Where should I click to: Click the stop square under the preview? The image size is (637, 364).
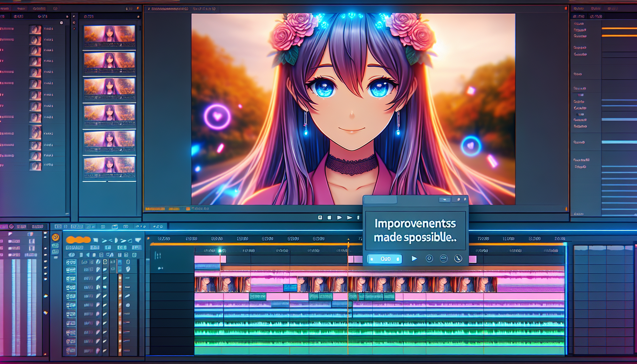329,217
